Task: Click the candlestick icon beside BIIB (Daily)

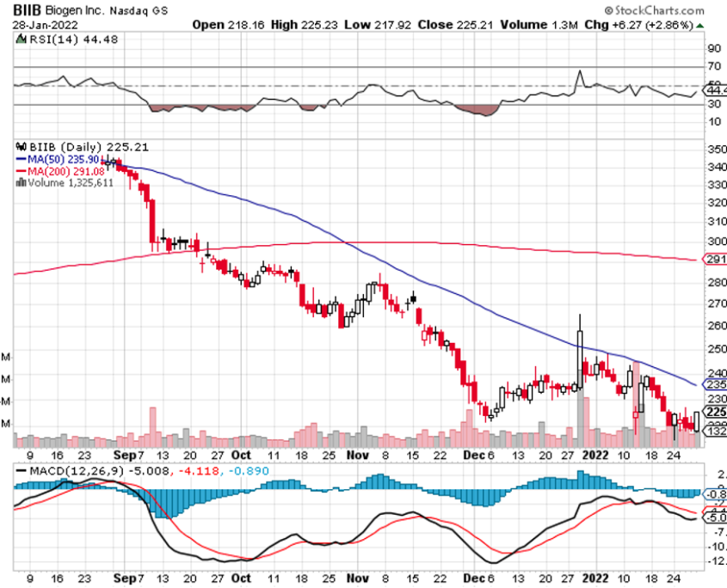Action: click(x=21, y=147)
